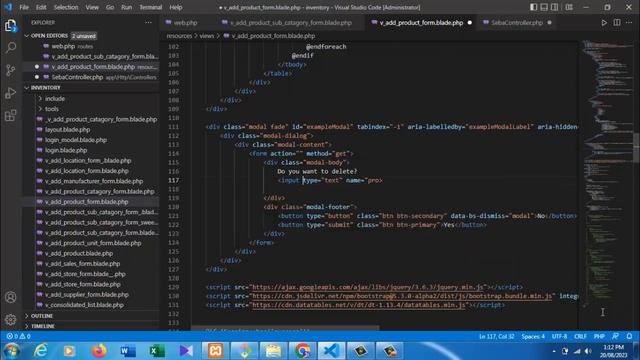Collapse the Open Editors section
This screenshot has height=360, width=640.
pyautogui.click(x=49, y=36)
